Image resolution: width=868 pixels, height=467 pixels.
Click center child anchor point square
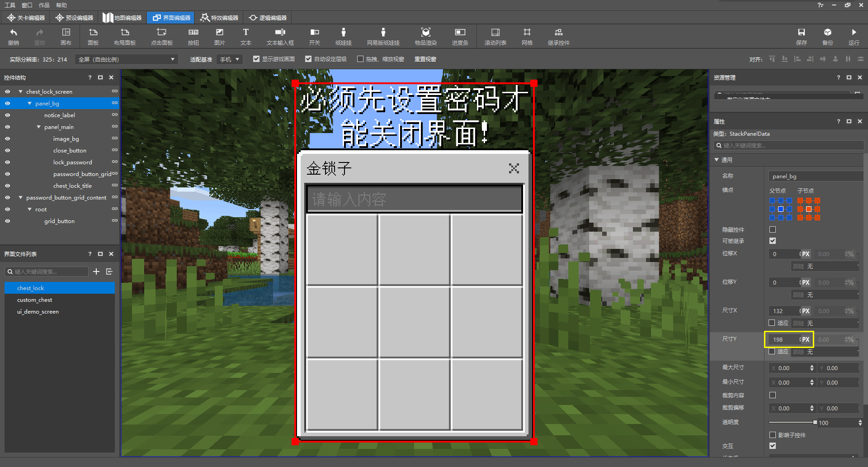(x=809, y=209)
